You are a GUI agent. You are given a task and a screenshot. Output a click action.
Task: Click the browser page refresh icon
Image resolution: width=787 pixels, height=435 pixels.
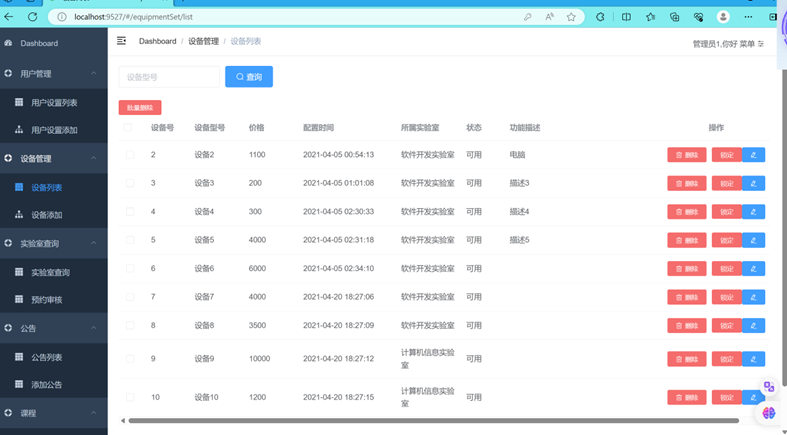[33, 17]
